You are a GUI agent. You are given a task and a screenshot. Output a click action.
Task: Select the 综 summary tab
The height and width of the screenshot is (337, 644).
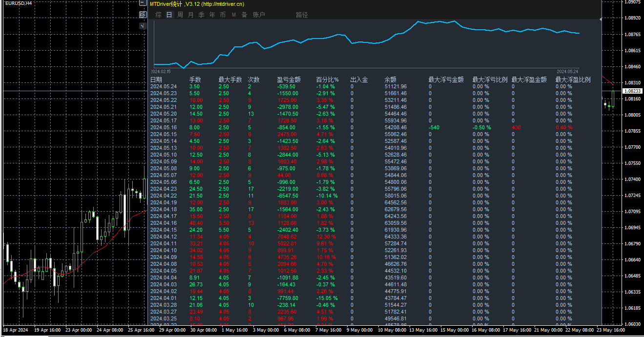click(159, 15)
